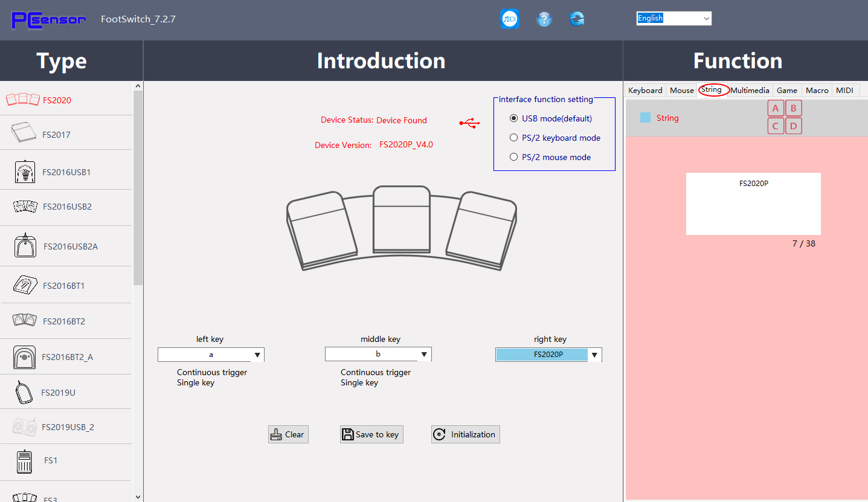Select the FS2016USB1 device icon
The height and width of the screenshot is (502, 868).
point(25,172)
